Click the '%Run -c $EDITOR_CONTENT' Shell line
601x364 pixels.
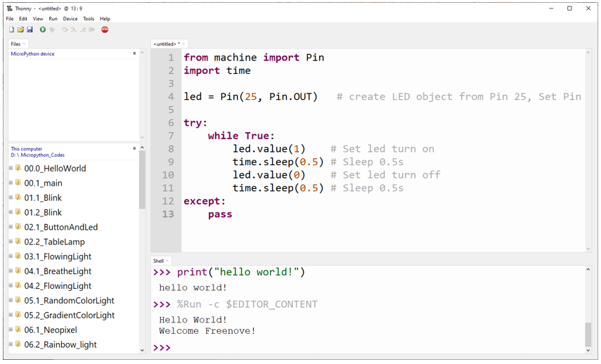[247, 304]
